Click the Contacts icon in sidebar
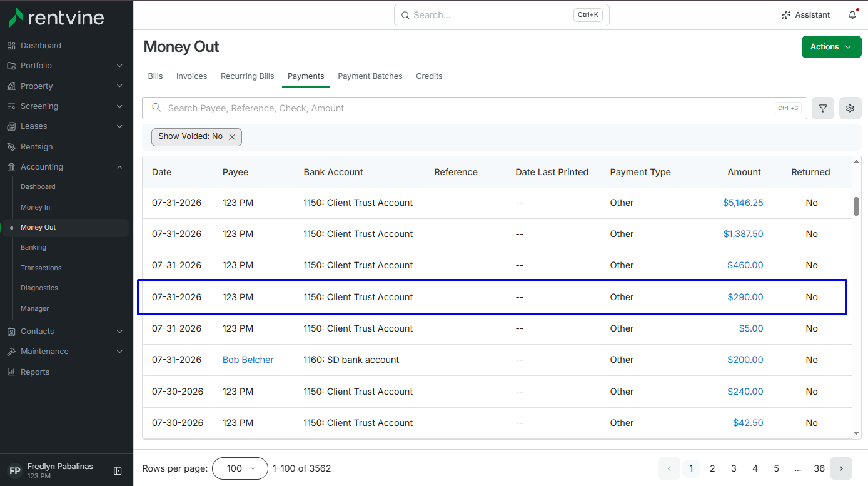 pyautogui.click(x=11, y=332)
